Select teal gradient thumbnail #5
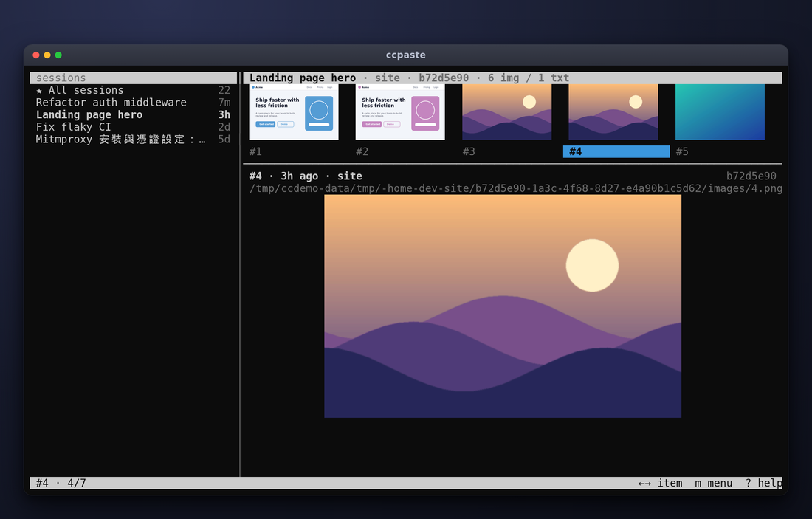The width and height of the screenshot is (812, 519). click(720, 112)
